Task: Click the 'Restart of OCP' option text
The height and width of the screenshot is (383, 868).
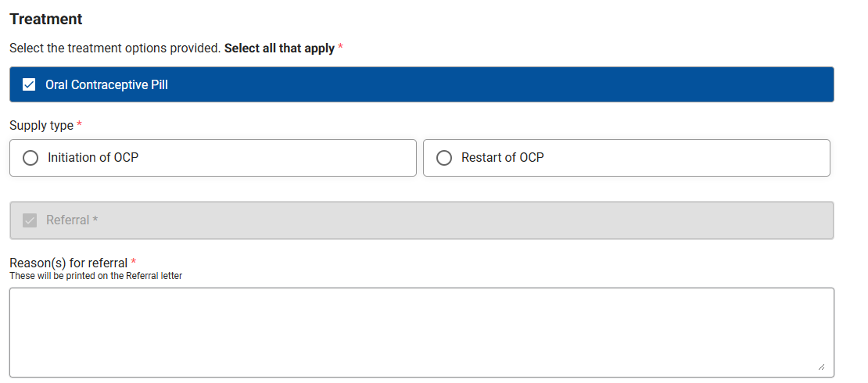Action: [503, 158]
